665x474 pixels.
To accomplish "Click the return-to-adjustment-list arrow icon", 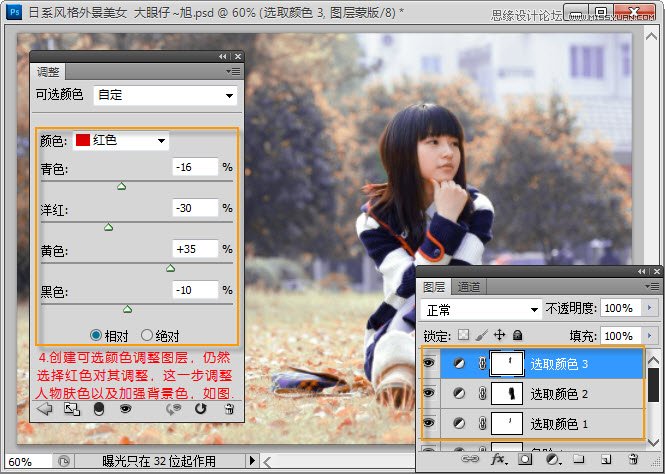I will tap(44, 409).
